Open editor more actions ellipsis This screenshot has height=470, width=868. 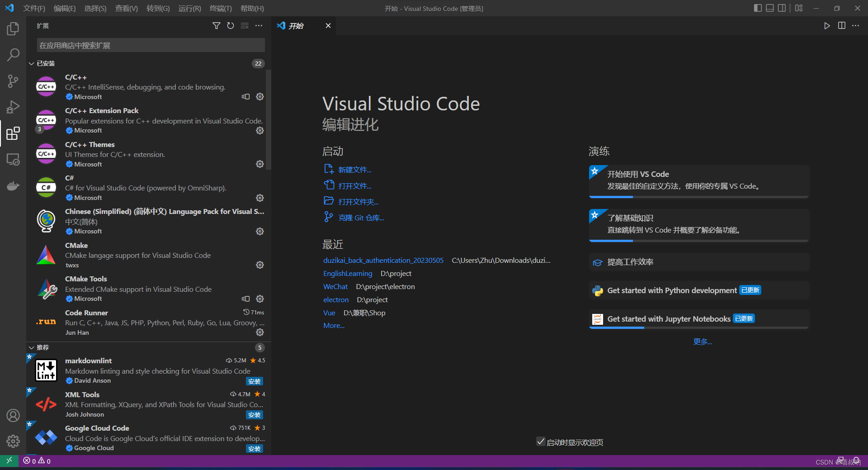(x=855, y=26)
